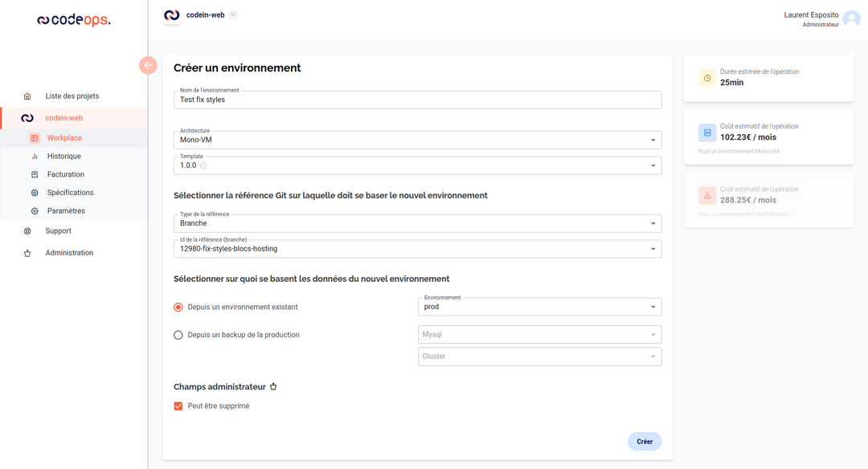Open the codein-web project switcher chevron
The image size is (868, 469).
click(x=234, y=14)
